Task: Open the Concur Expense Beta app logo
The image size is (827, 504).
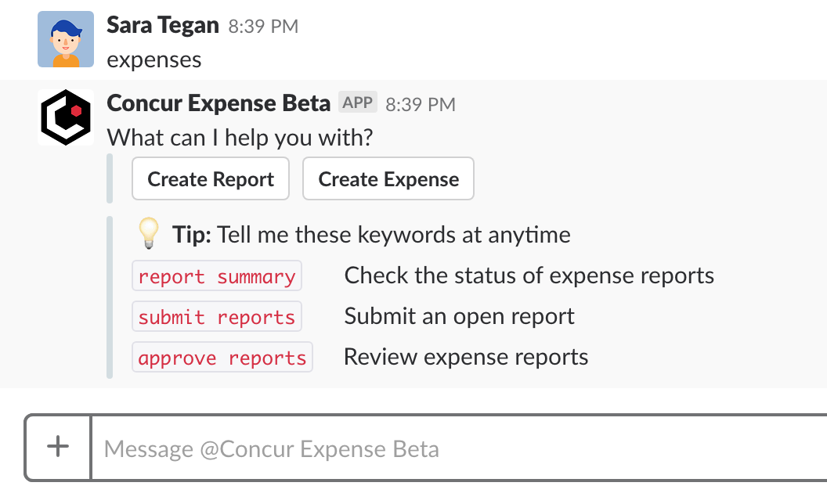Action: (x=66, y=117)
